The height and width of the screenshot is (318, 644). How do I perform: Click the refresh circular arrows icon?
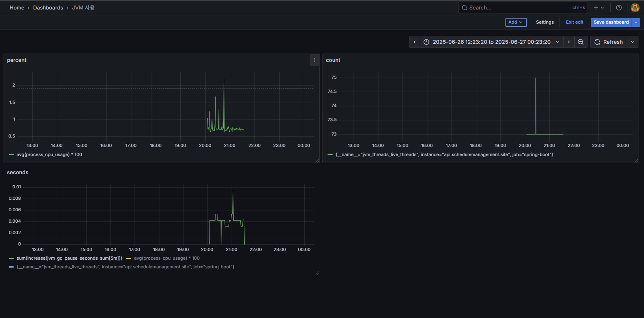[597, 42]
